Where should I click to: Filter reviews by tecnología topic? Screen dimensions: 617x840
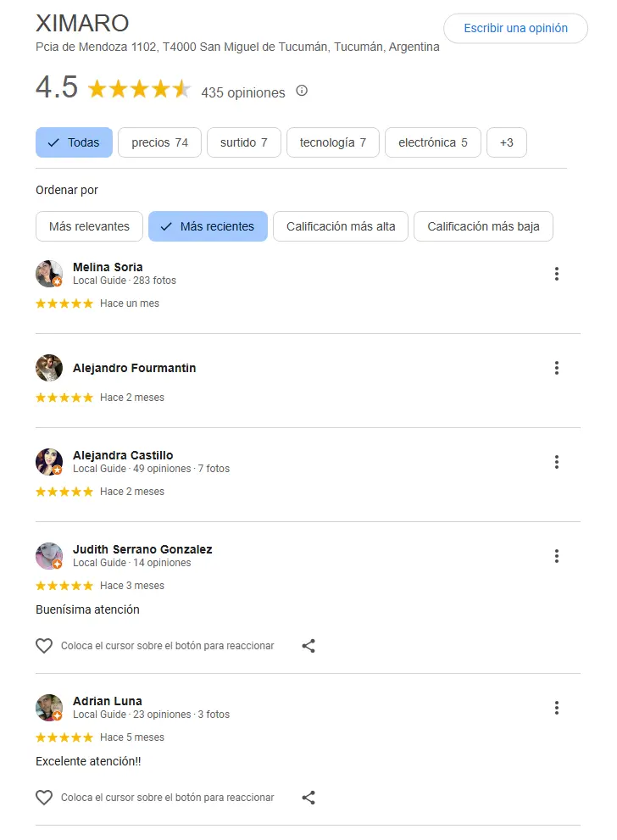click(332, 142)
